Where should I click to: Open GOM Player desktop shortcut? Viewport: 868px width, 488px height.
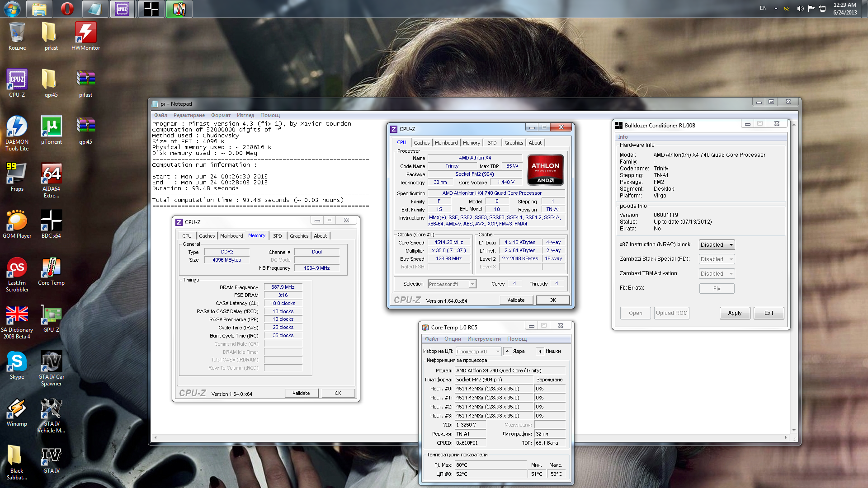(x=17, y=224)
